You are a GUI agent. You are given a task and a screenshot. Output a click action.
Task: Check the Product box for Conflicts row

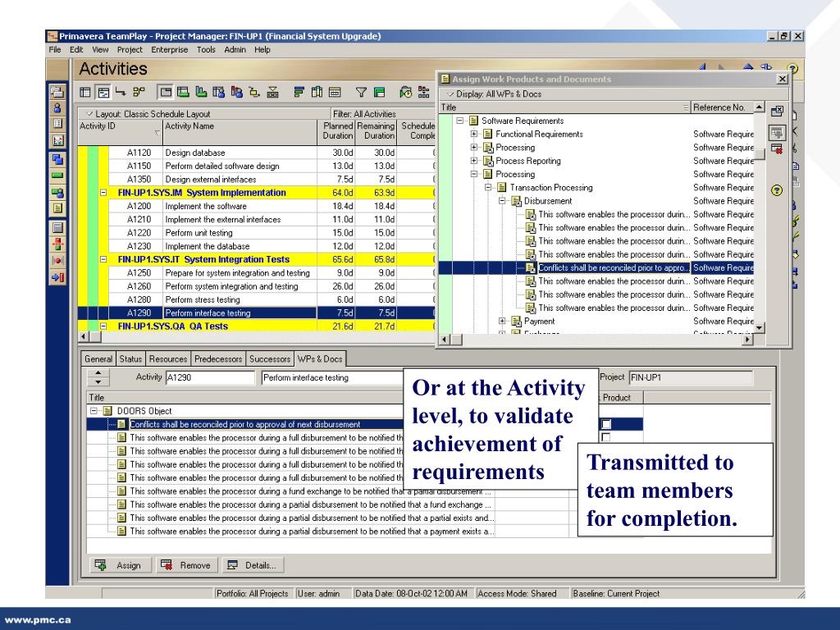(x=606, y=424)
